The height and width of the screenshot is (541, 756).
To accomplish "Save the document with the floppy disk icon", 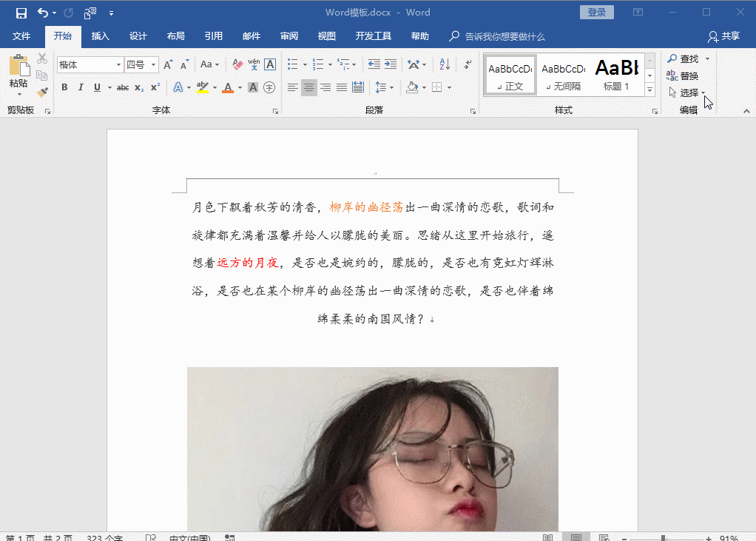I will [x=21, y=13].
